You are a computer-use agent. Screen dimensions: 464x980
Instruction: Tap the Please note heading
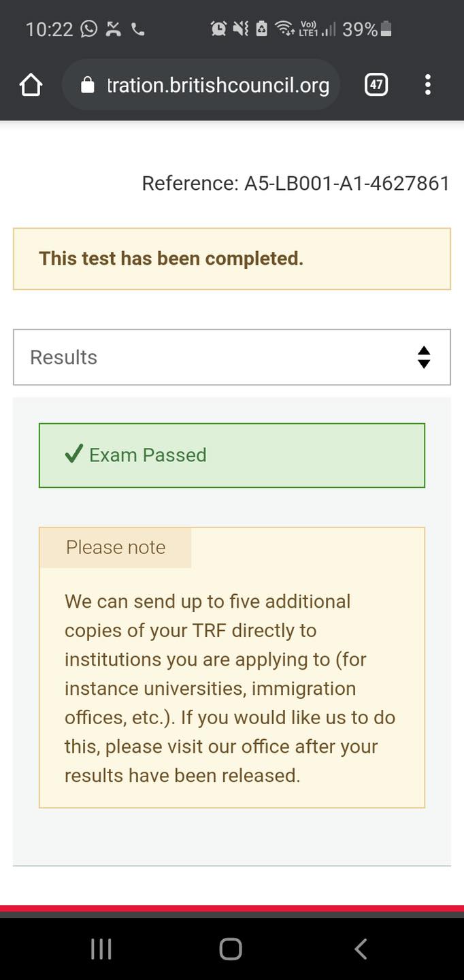116,547
